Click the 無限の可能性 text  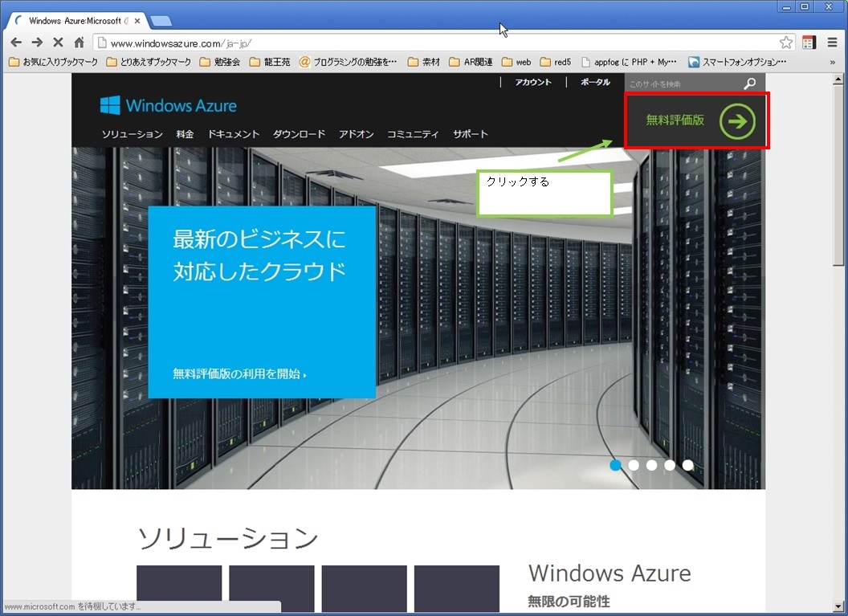click(x=569, y=602)
